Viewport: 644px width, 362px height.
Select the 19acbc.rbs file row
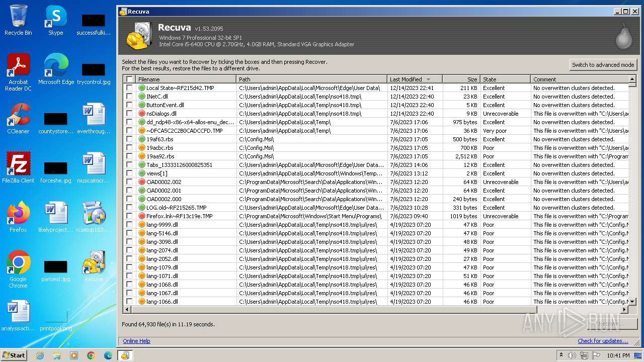(x=376, y=148)
